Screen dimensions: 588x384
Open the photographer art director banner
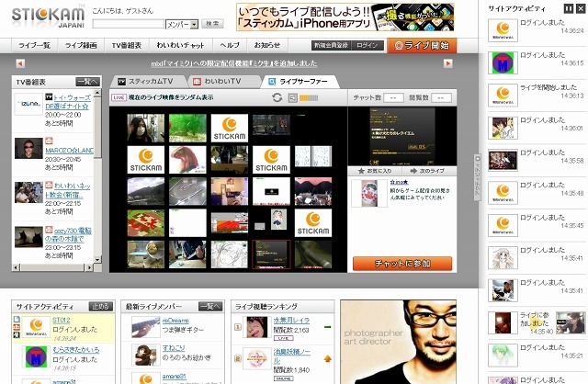[x=398, y=342]
